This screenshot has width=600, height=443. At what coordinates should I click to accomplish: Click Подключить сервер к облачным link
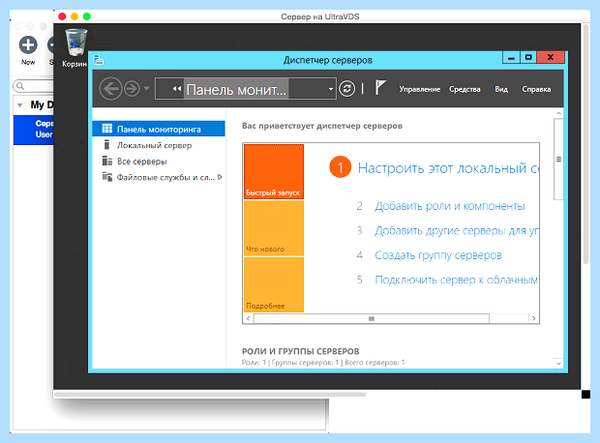[x=457, y=280]
